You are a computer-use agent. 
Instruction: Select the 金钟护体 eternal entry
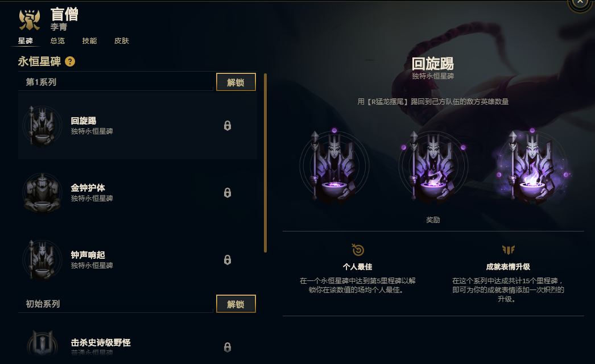[137, 193]
